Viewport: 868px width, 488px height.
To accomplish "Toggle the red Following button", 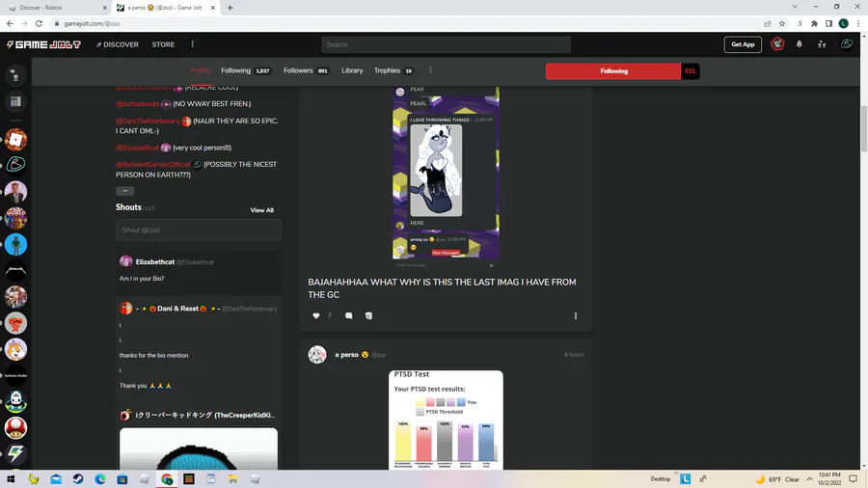I will click(x=613, y=71).
